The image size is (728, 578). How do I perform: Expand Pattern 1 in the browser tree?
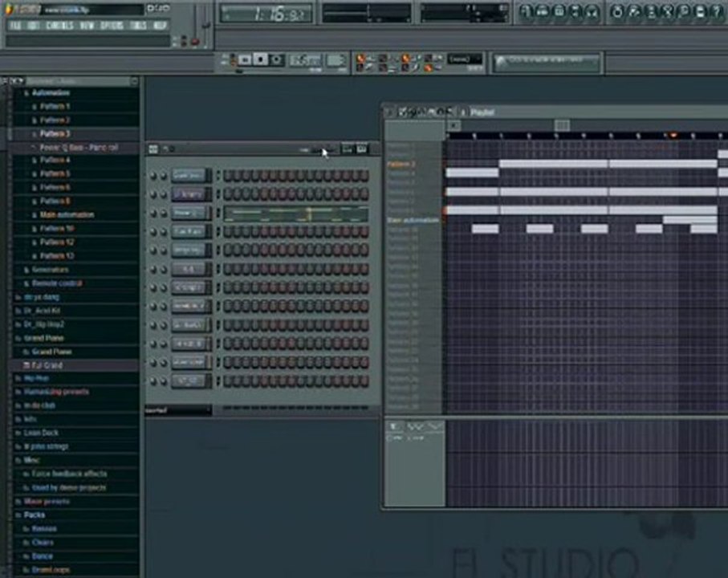55,106
